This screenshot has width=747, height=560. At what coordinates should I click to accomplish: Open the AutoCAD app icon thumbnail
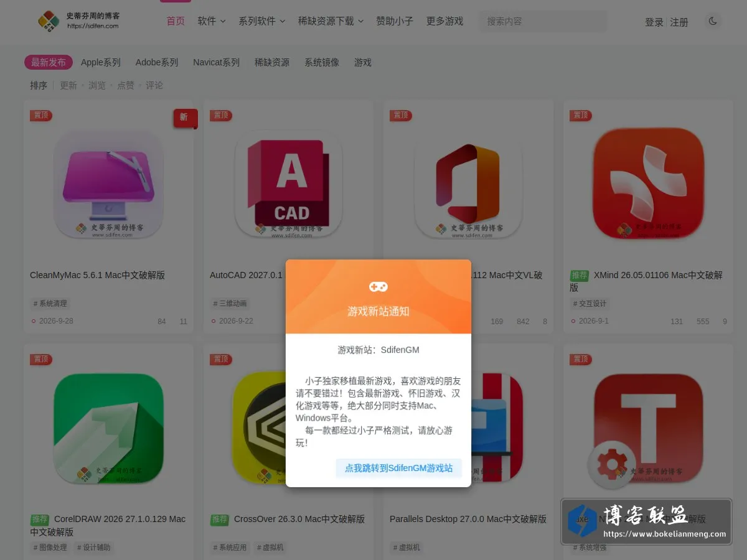tap(288, 185)
